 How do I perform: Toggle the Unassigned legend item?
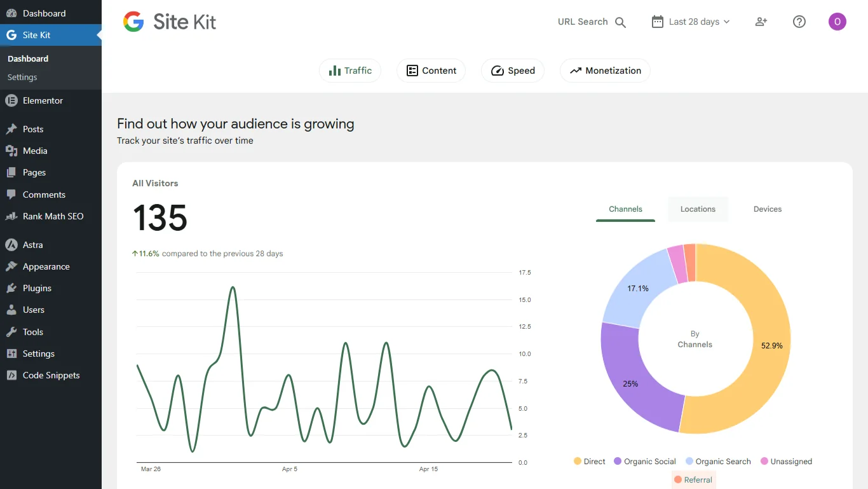click(x=786, y=462)
